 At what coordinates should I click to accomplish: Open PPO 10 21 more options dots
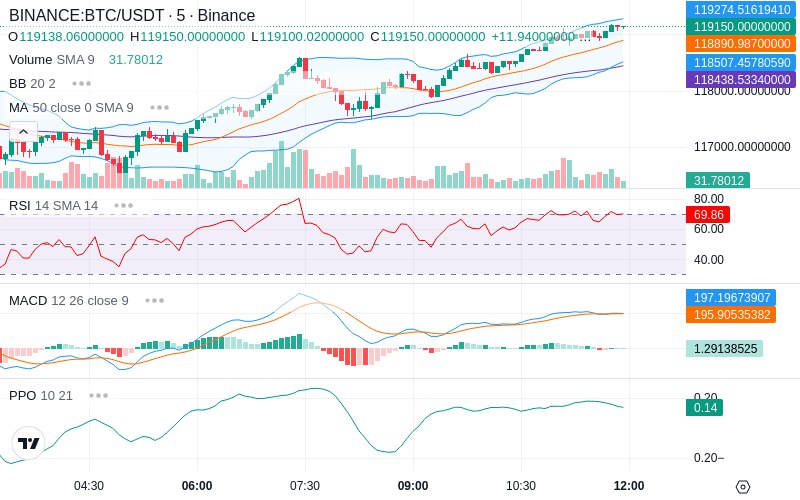pos(98,395)
